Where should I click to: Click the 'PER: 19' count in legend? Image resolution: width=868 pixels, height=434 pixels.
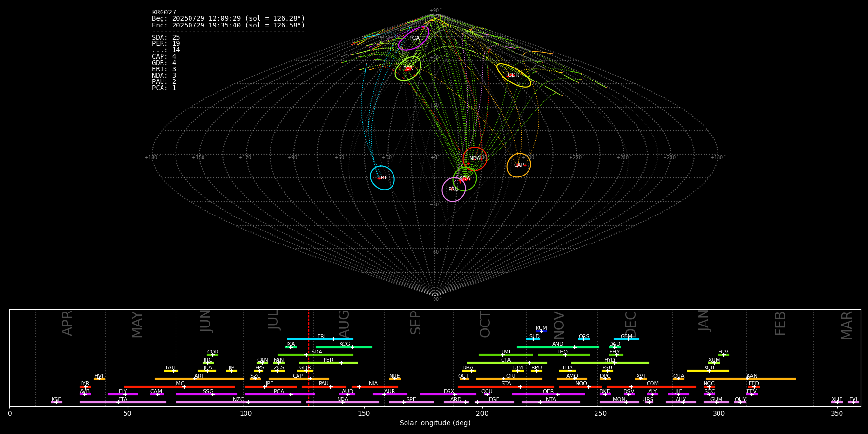click(166, 44)
